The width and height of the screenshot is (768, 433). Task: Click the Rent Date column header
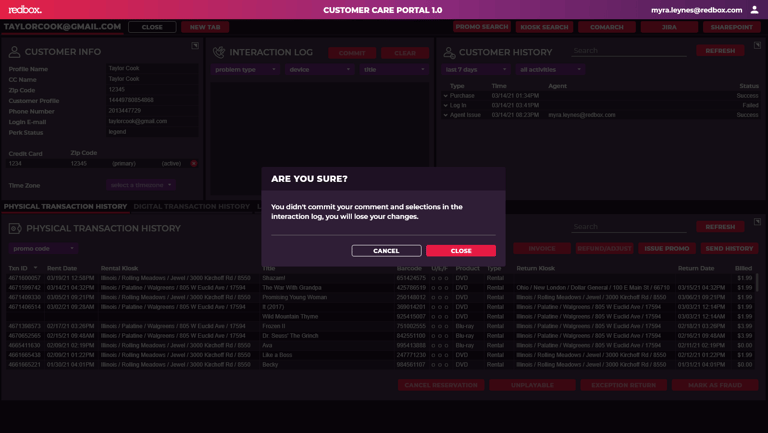(x=62, y=268)
